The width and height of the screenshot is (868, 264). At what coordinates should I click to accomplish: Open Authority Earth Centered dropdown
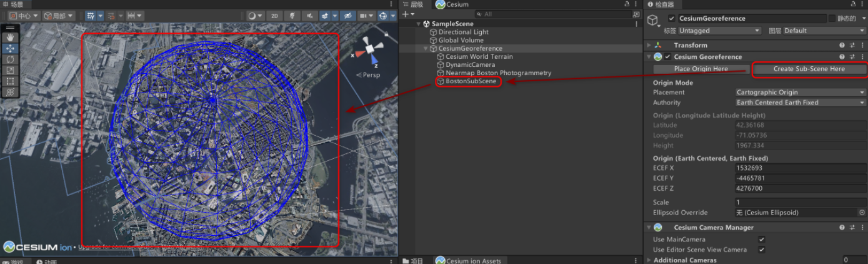click(x=801, y=103)
